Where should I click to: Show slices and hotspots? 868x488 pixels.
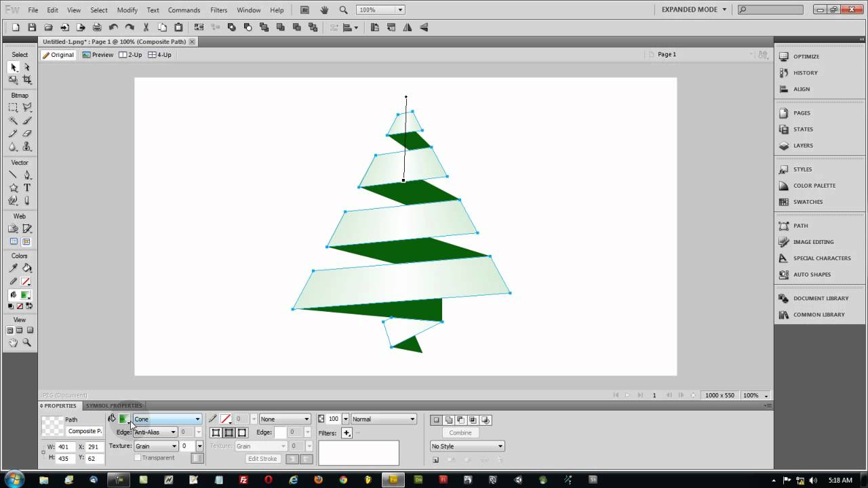click(x=27, y=241)
